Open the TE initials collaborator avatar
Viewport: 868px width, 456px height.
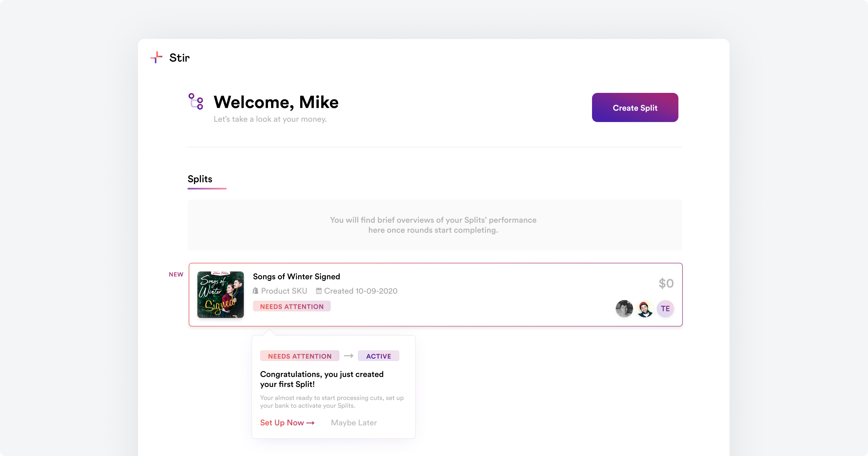coord(665,308)
